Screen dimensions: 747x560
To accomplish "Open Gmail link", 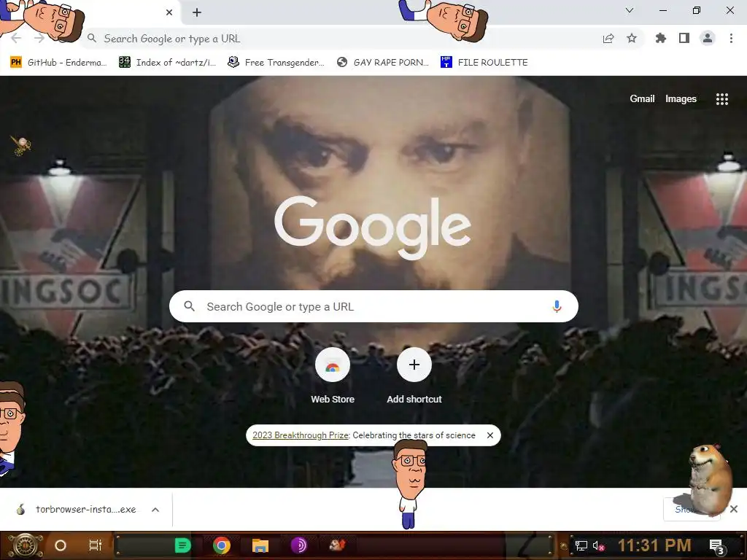I will tap(642, 98).
